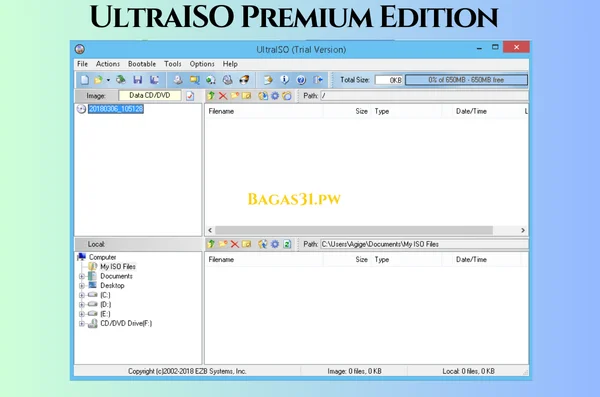Select the 20180306_105128 image tree node
The image size is (600, 397).
pos(116,109)
